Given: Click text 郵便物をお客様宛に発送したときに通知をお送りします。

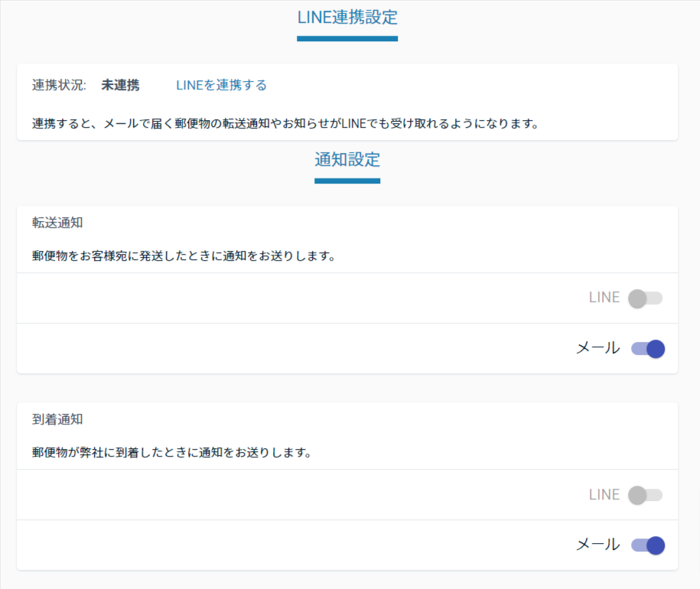Looking at the screenshot, I should pos(184,256).
